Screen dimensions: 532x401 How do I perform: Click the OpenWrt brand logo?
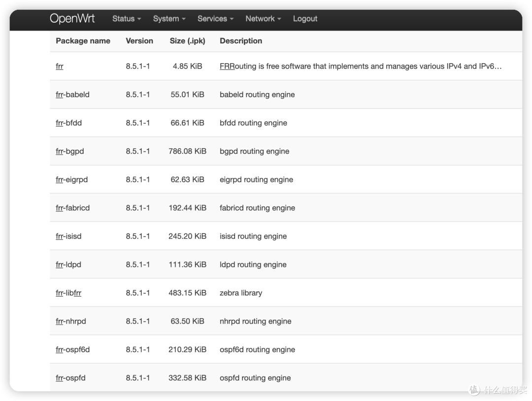pos(72,19)
